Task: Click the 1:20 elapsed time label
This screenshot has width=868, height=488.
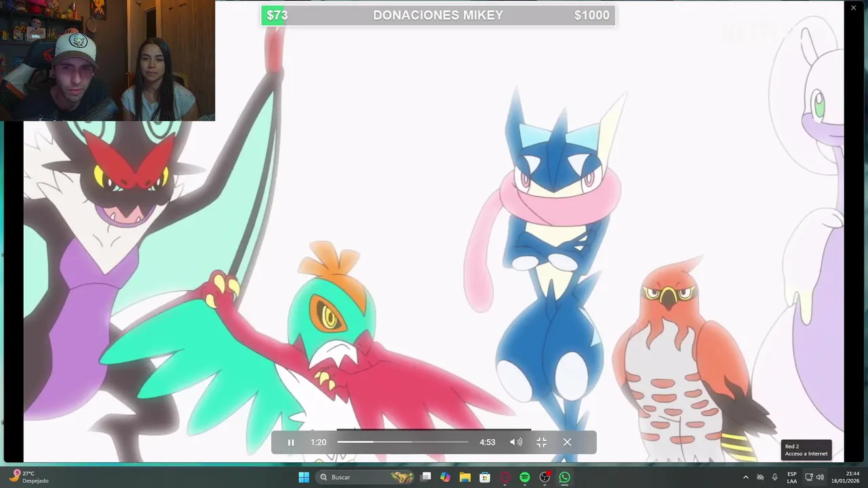Action: pyautogui.click(x=319, y=443)
